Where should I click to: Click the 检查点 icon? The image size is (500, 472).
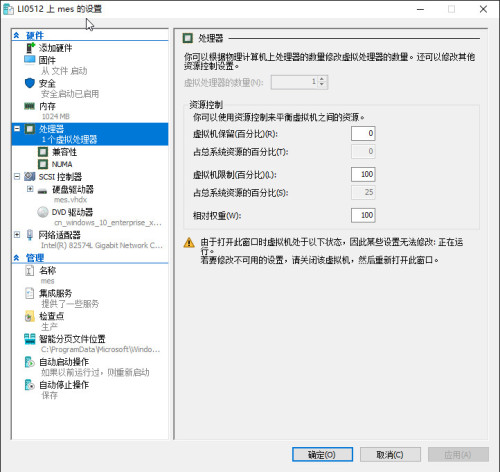pyautogui.click(x=30, y=316)
